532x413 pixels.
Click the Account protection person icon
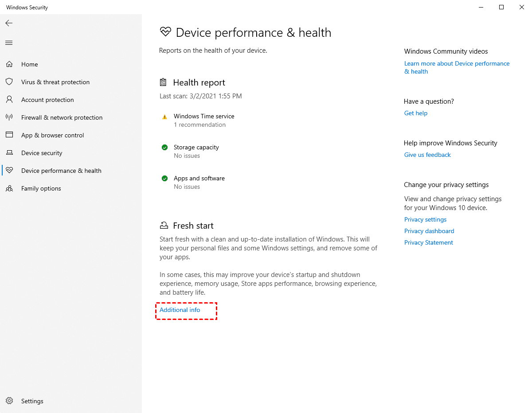point(9,100)
